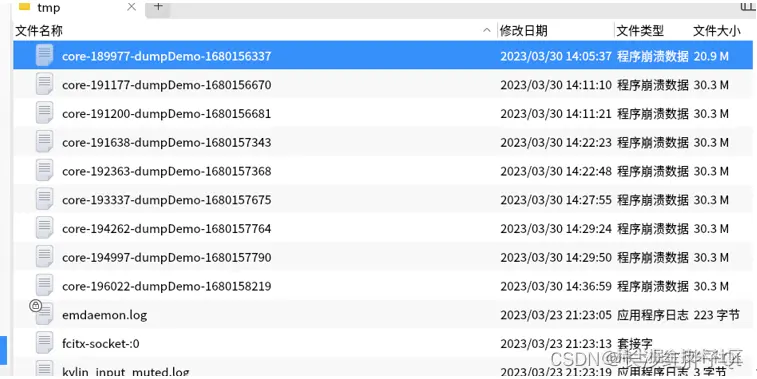Select file name core-194262-dumpDemo-1680157764

click(x=167, y=228)
